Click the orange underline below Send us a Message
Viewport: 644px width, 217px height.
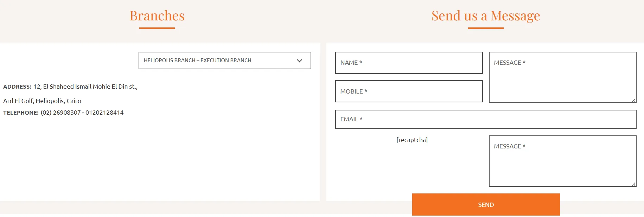point(486,28)
